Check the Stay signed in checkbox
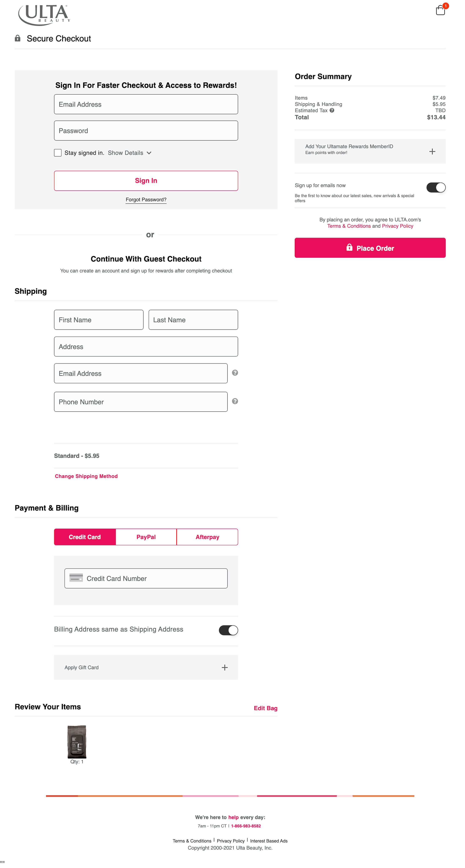The width and height of the screenshot is (465, 868). pyautogui.click(x=58, y=153)
